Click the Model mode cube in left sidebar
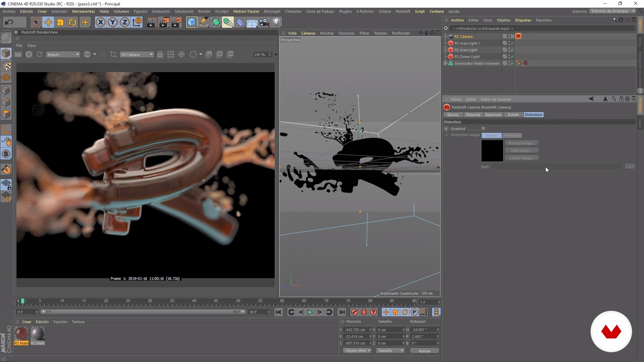The image size is (644, 362). pyautogui.click(x=6, y=53)
